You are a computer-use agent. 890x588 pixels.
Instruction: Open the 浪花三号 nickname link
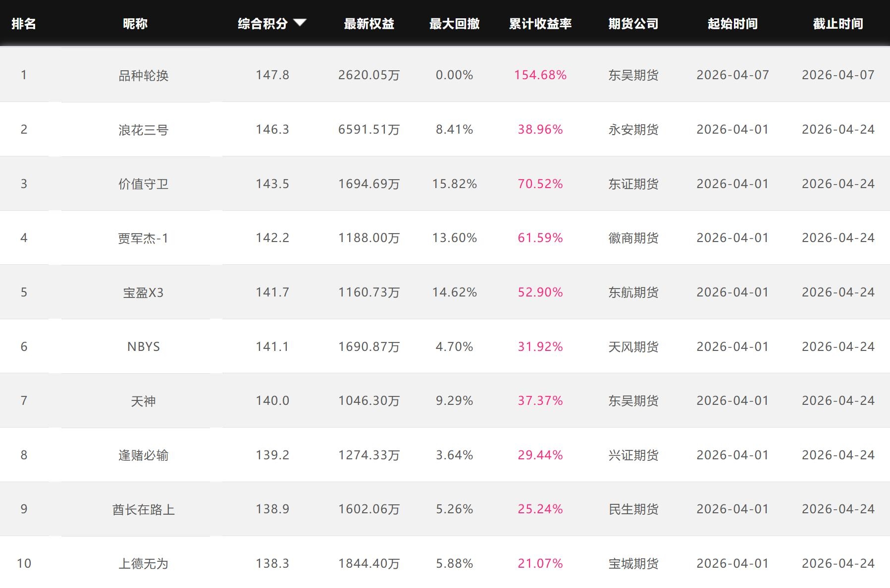144,130
